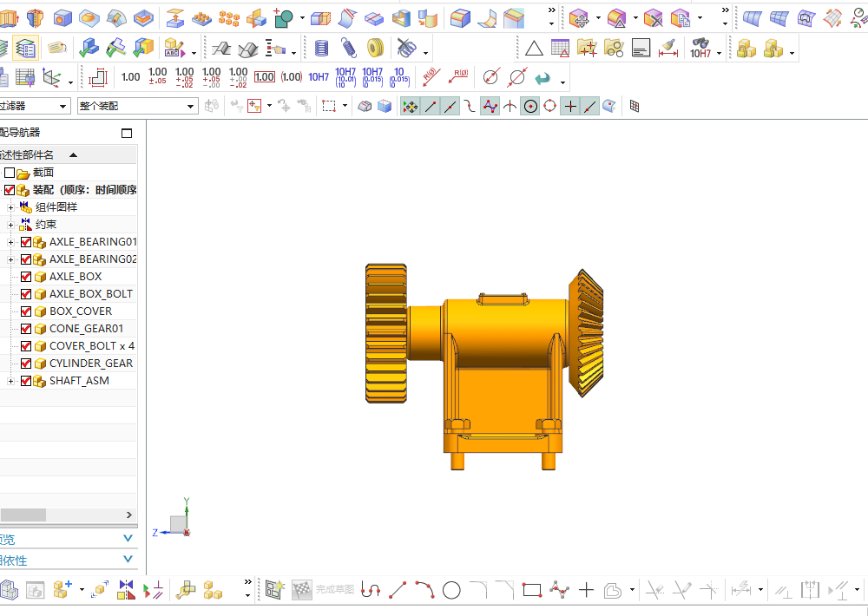Choose the plain 10H7 fit style
This screenshot has width=868, height=616.
[319, 77]
